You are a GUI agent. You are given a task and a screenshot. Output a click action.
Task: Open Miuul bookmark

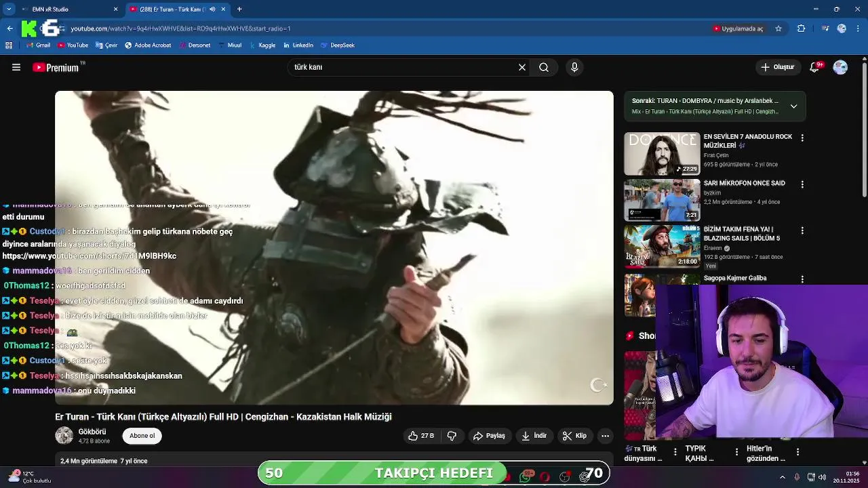coord(230,45)
